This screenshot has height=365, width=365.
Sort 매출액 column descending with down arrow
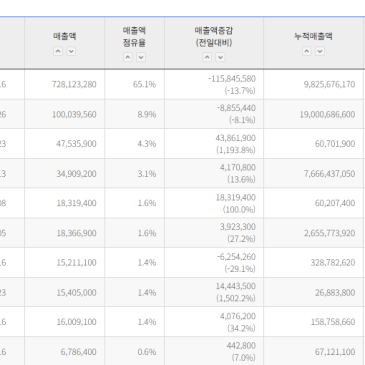tap(71, 51)
